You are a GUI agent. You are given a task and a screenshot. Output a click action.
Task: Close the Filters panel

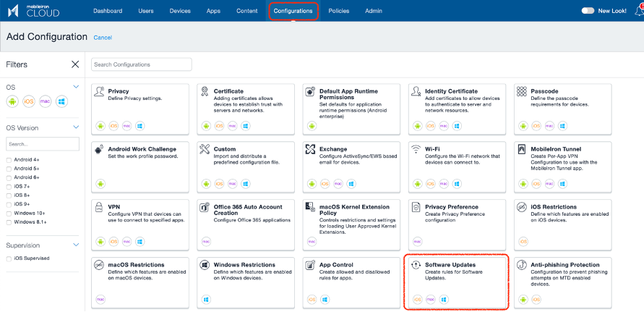[75, 64]
